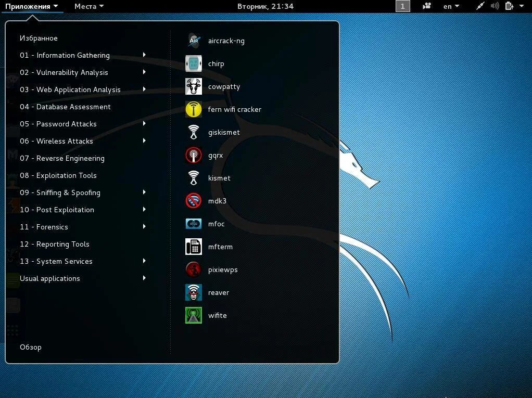Click the Usual applications label

50,279
